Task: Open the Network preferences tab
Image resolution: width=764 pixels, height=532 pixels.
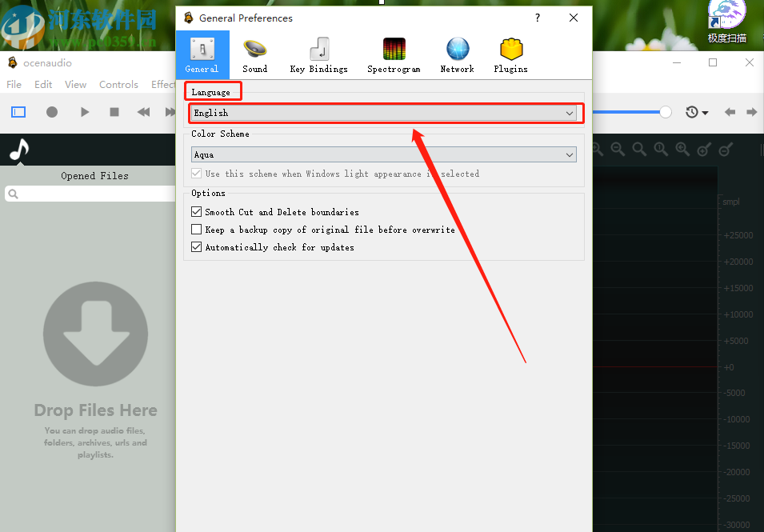Action: [457, 55]
